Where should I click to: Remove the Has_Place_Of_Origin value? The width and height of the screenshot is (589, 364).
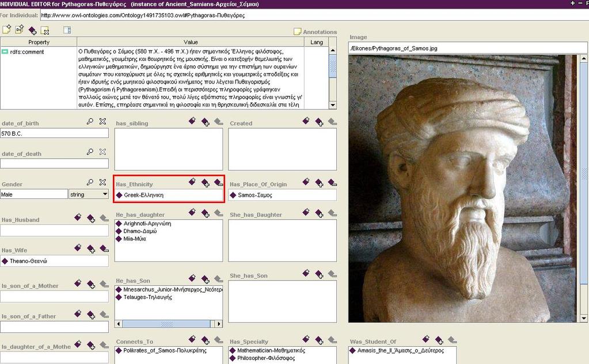[x=332, y=183]
